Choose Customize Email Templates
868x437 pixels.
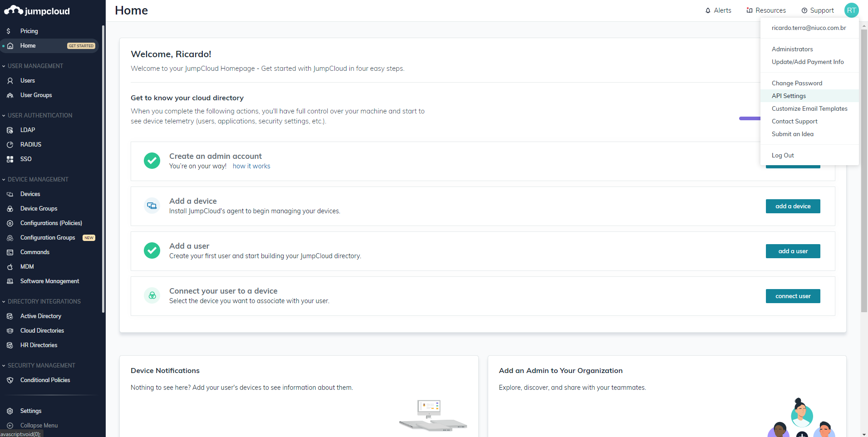point(809,108)
